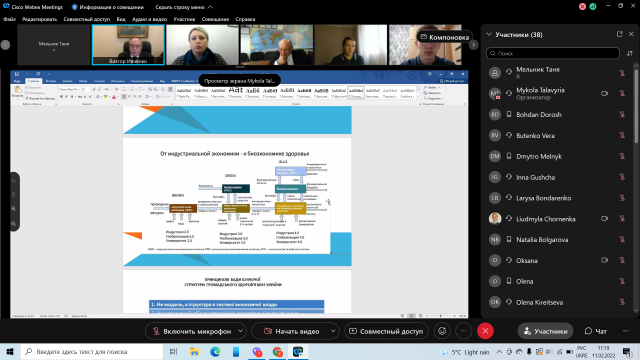Sort participants list icon
Image resolution: width=640 pixels, height=360 pixels.
coord(630,53)
